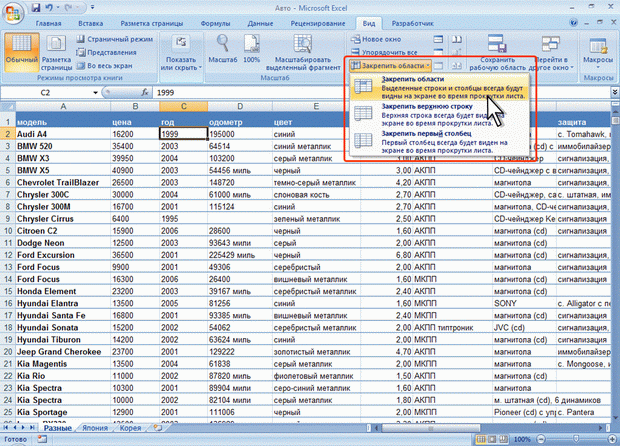This screenshot has width=620, height=446.
Task: Open Freeze Panes (Закрепить области) dropdown
Action: tap(391, 66)
